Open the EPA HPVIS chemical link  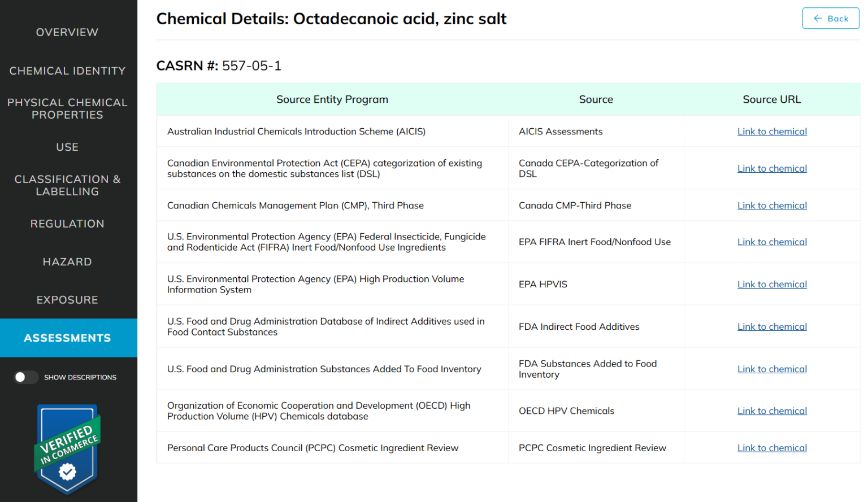coord(772,284)
